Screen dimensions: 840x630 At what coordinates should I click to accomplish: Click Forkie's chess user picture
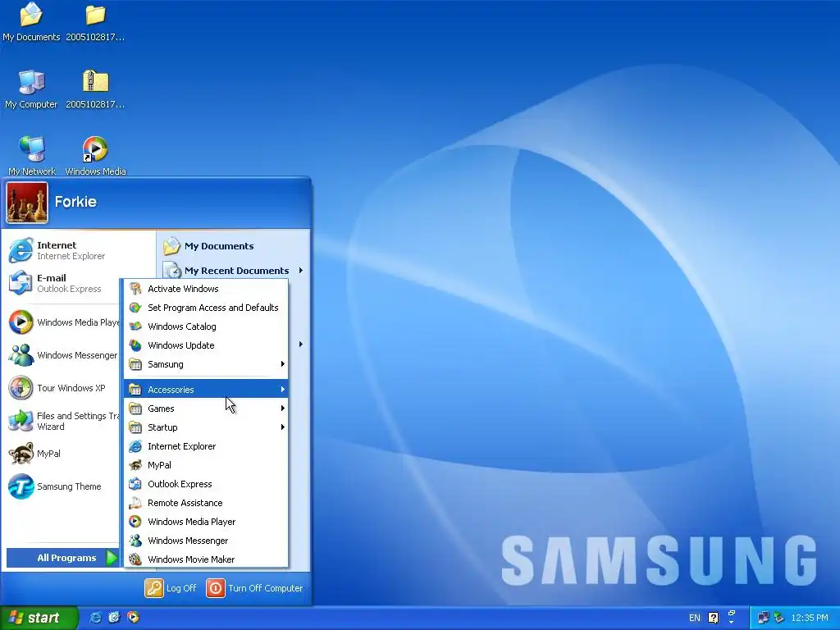point(27,203)
